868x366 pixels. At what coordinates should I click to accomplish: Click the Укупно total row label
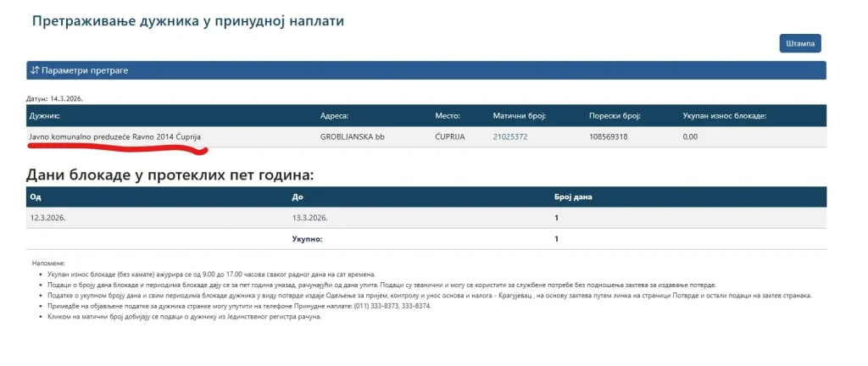(308, 239)
